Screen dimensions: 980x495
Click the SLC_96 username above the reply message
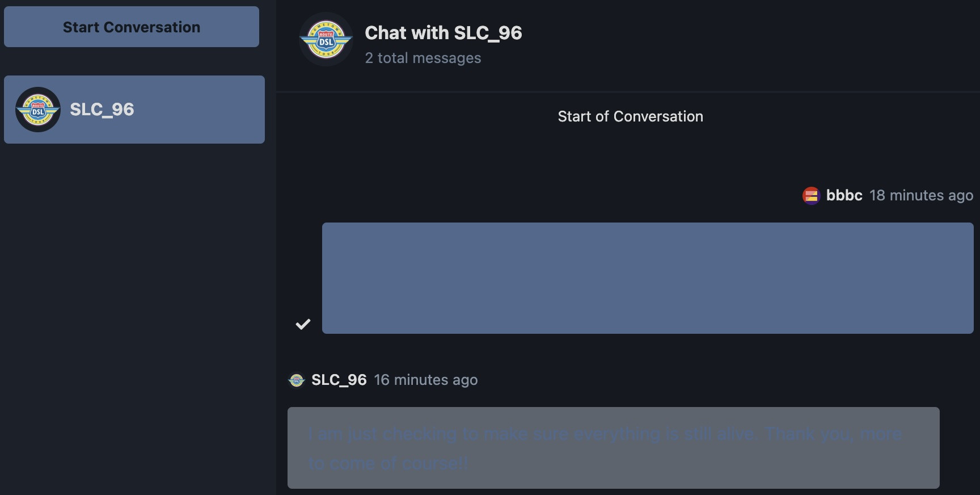point(339,380)
